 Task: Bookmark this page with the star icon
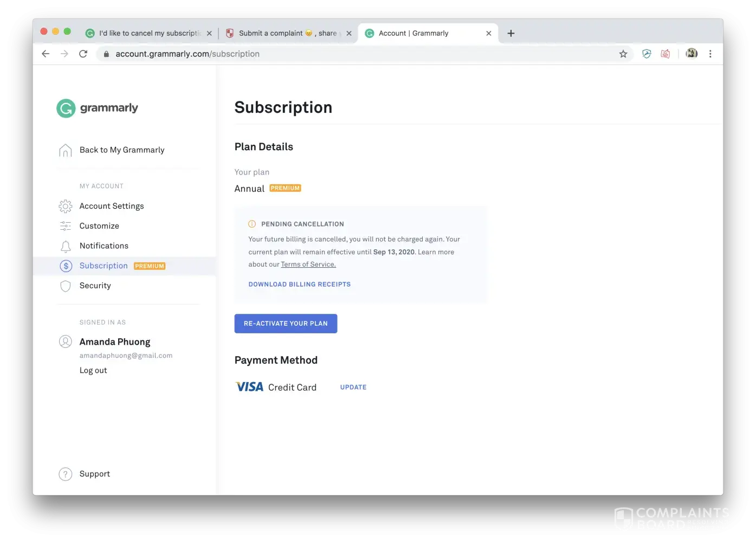click(x=623, y=54)
